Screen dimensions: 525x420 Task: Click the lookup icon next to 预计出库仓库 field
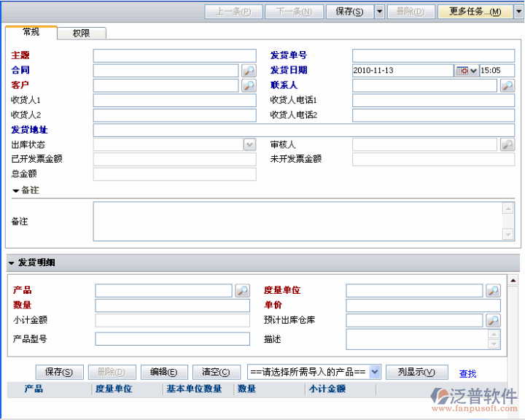(x=493, y=321)
